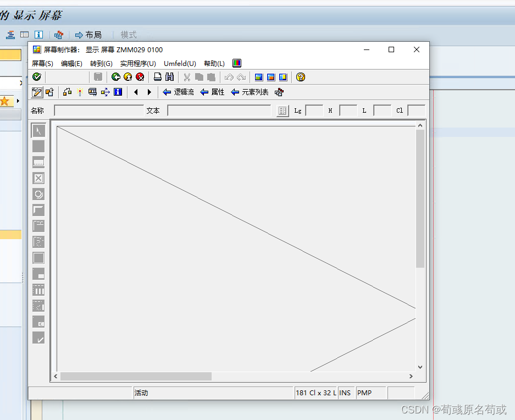Click the dictionary button beside 文本 field
Screen dimensions: 515x420
(283, 110)
